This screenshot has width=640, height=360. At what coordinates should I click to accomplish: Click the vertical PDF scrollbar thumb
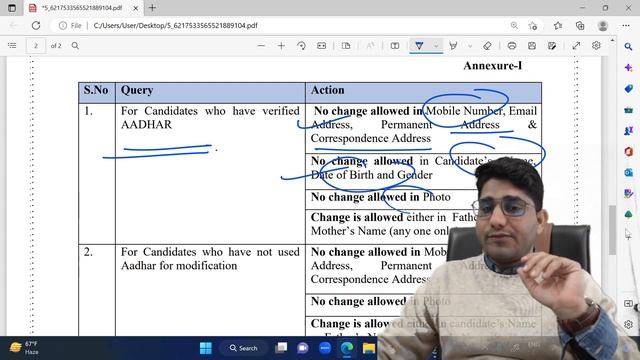point(612,230)
